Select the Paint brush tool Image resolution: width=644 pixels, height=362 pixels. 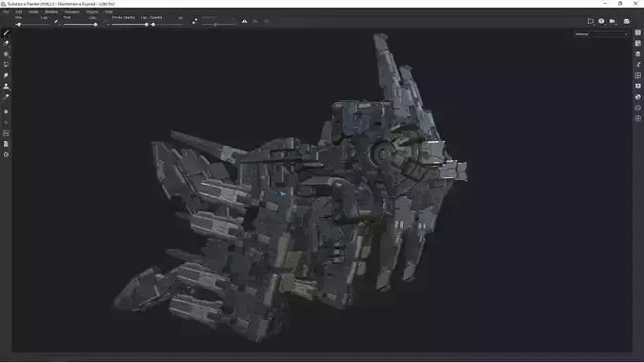pyautogui.click(x=6, y=32)
